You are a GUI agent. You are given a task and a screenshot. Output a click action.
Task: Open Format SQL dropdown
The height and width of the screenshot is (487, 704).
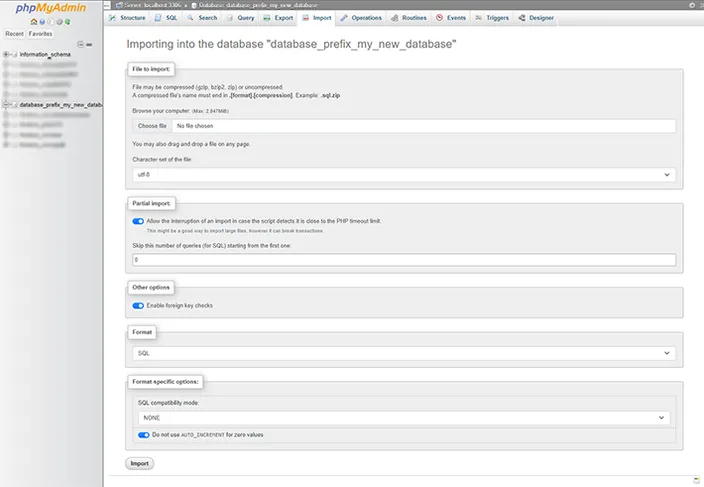pos(404,353)
